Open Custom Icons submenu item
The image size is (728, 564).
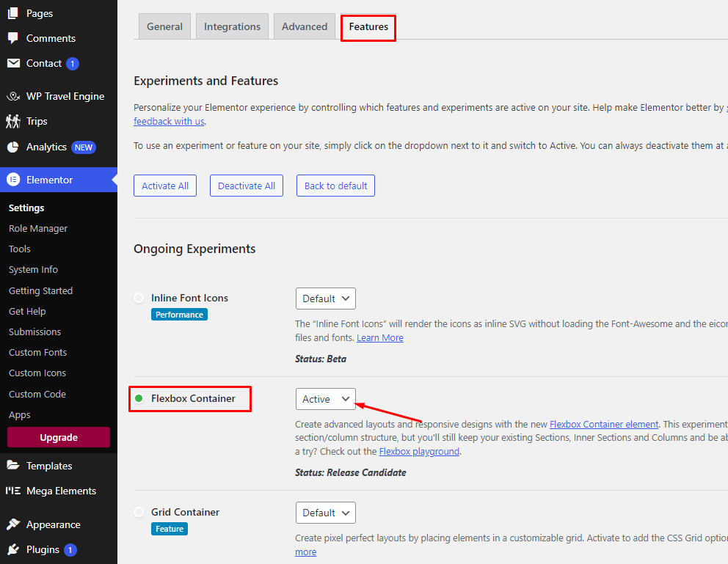tap(37, 373)
